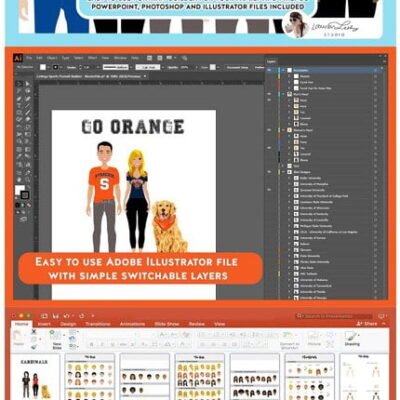
Task: Open Illustrator's Window menu
Action: [x=120, y=58]
